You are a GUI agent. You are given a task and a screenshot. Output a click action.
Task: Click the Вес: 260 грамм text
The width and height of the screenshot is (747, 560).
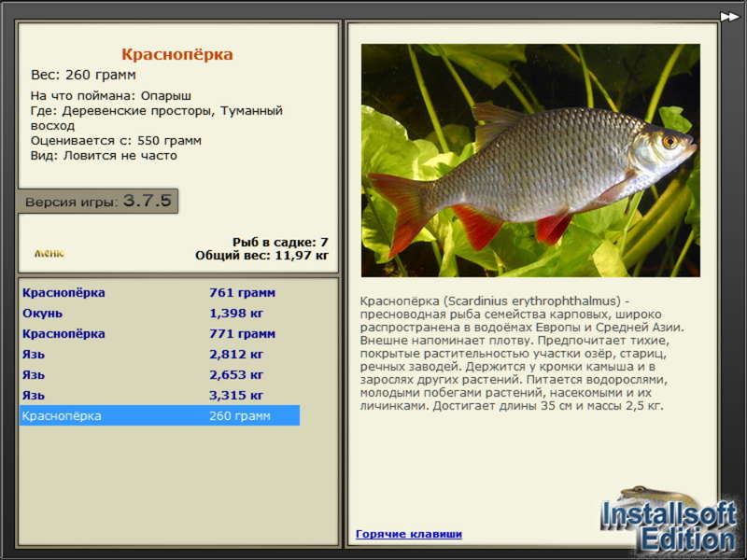(83, 75)
